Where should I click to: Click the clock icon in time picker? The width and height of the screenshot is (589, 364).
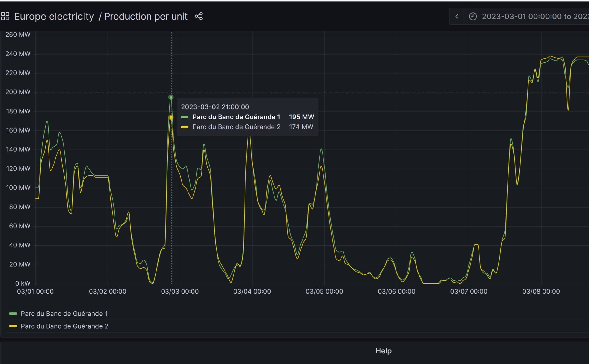[473, 16]
